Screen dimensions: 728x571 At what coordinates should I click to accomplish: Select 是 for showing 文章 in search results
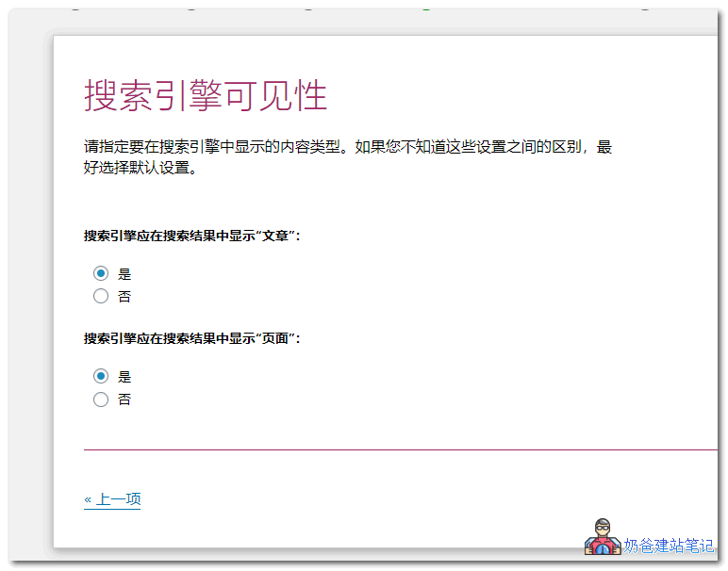tap(101, 273)
